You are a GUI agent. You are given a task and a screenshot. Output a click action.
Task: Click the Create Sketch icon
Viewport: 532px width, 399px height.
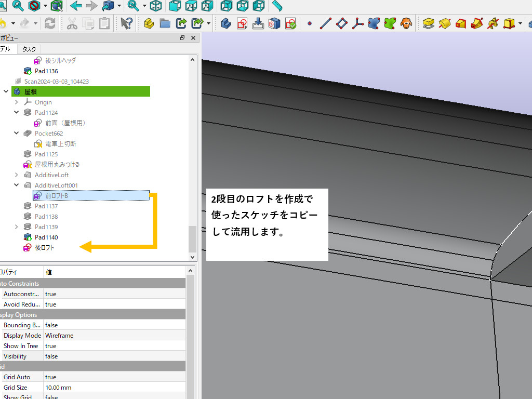pyautogui.click(x=242, y=23)
